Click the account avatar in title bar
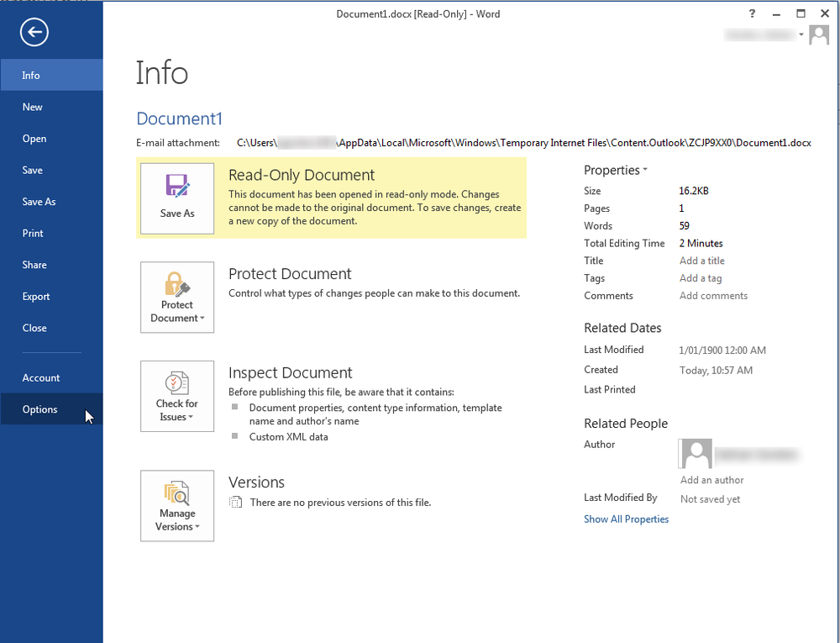Image resolution: width=840 pixels, height=643 pixels. click(x=818, y=35)
